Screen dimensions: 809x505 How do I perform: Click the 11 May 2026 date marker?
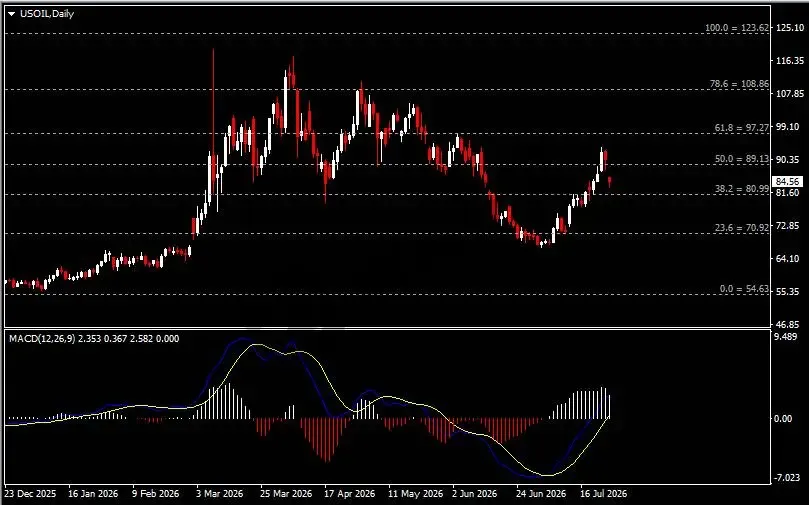415,494
